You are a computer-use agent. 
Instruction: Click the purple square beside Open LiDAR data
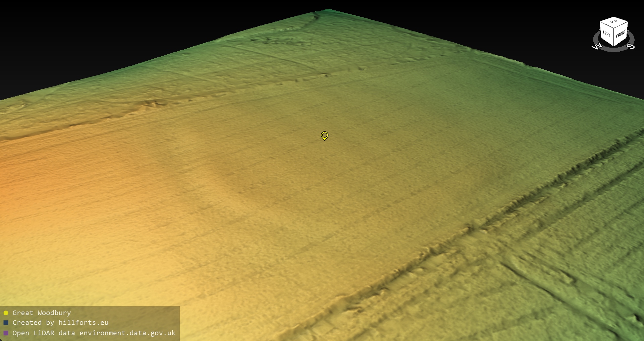tap(6, 333)
